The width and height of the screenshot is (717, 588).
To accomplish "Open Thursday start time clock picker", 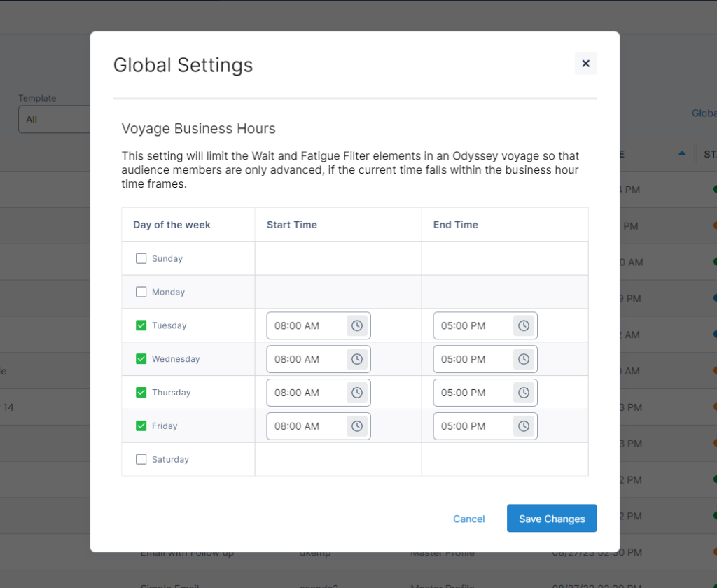I will (357, 393).
